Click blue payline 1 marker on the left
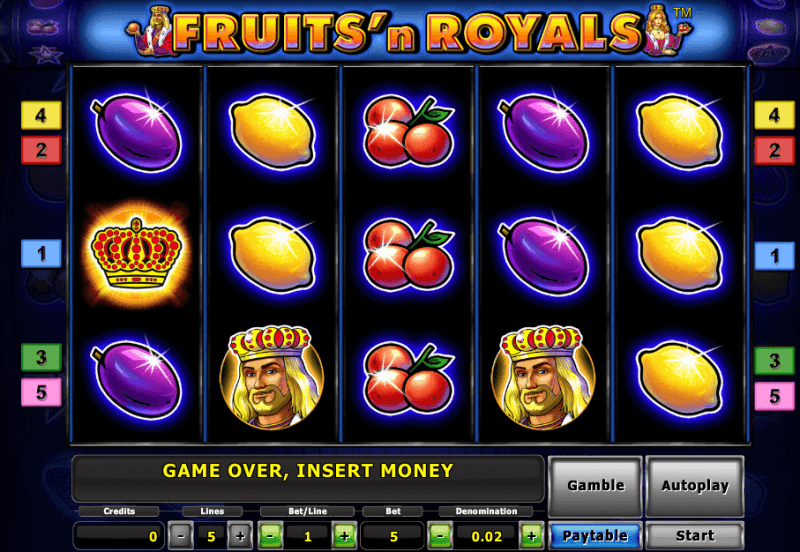The image size is (800, 552). (41, 254)
